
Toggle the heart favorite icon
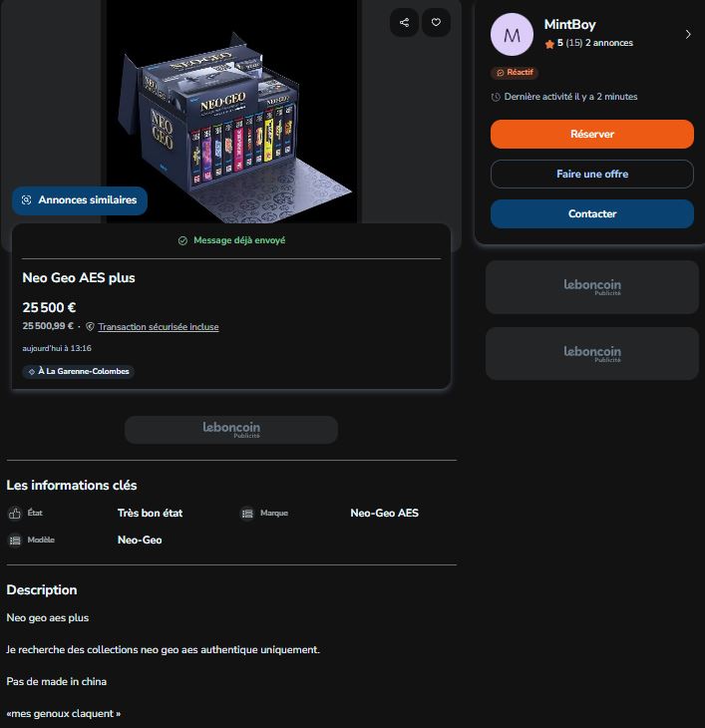tap(436, 22)
